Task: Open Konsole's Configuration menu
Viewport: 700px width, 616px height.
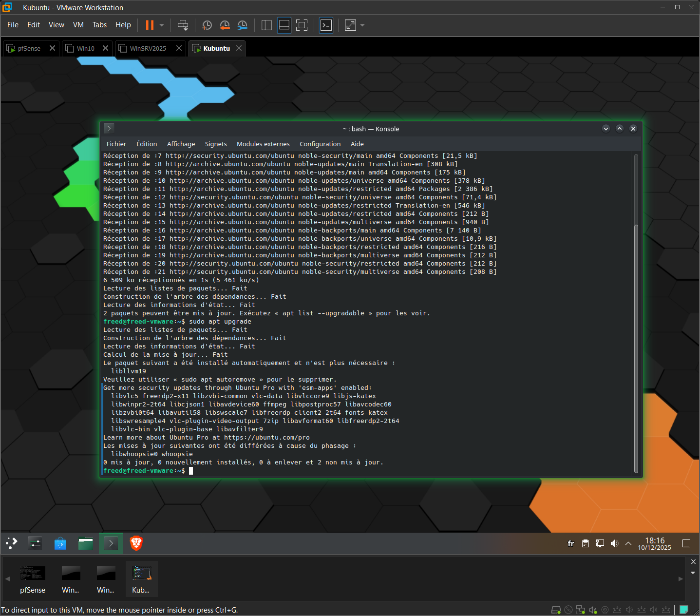Action: click(x=320, y=144)
